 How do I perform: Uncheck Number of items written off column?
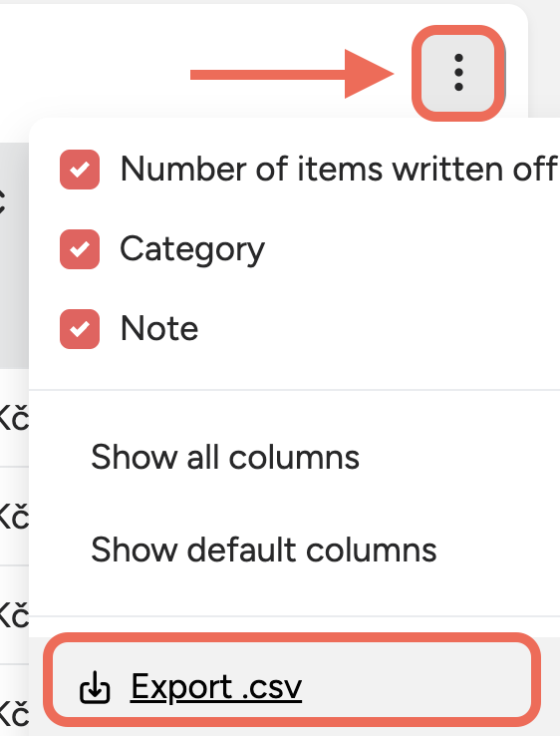coord(80,170)
